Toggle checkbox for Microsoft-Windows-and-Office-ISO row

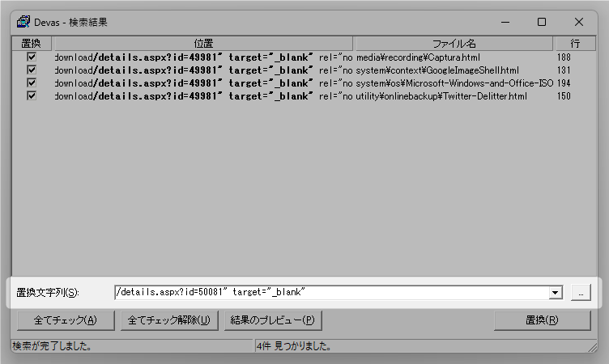(32, 83)
